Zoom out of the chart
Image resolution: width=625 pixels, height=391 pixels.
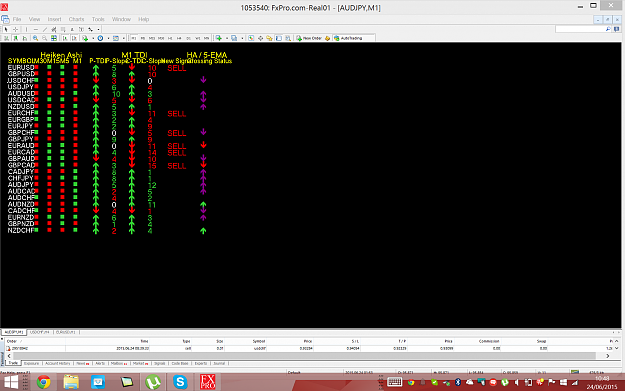pos(45,38)
